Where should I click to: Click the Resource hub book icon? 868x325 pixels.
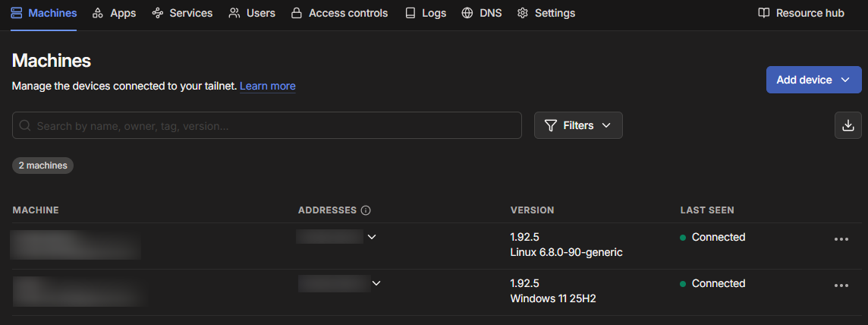[x=763, y=13]
